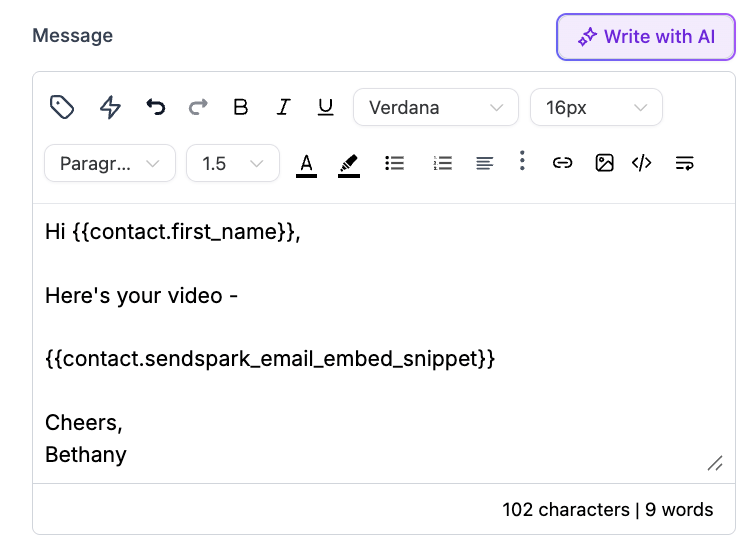Open the trigger links lightning icon
Image resolution: width=756 pixels, height=544 pixels.
point(110,107)
